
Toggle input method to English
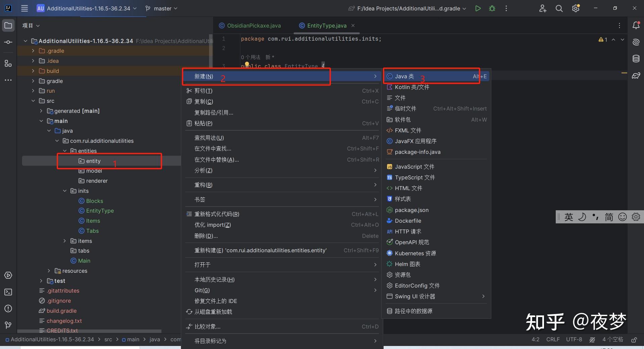pos(568,217)
